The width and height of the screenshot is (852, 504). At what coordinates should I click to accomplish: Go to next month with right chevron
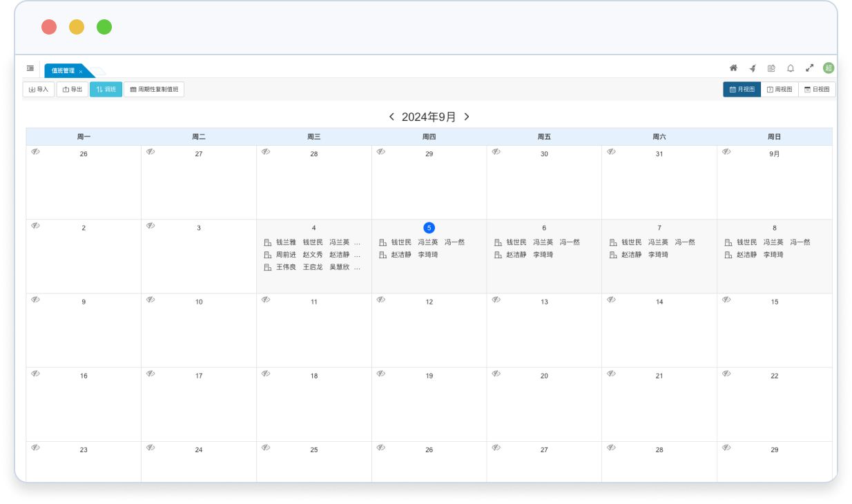click(x=467, y=117)
